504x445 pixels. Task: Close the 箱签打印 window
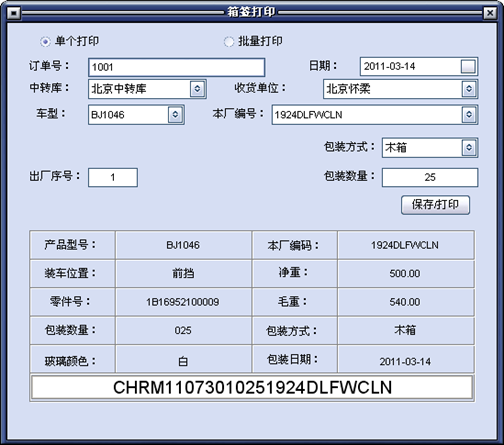(490, 13)
